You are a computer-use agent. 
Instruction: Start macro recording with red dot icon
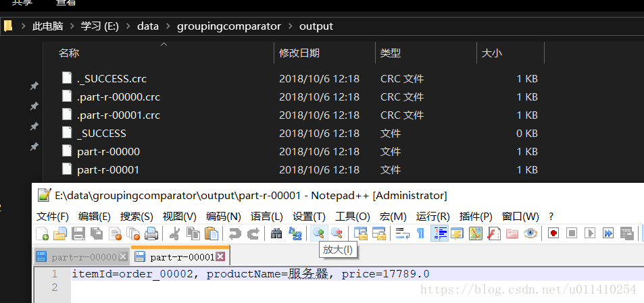pyautogui.click(x=553, y=233)
